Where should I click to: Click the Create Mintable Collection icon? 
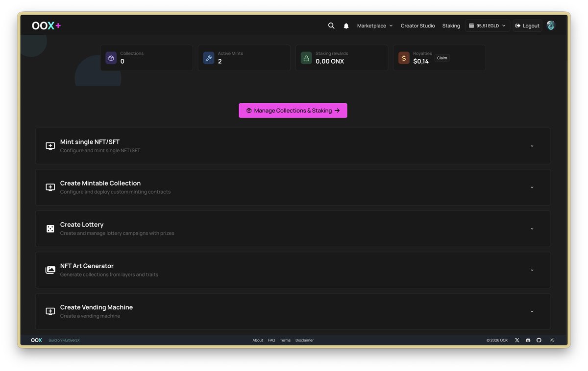click(50, 187)
